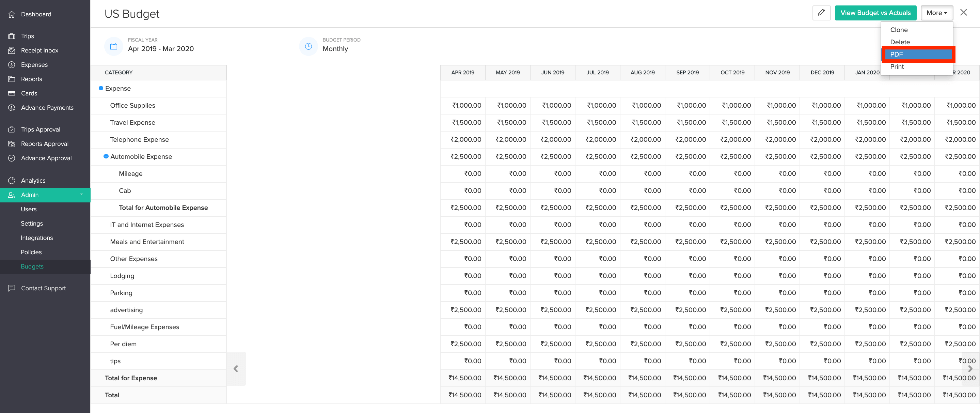This screenshot has height=413, width=980.
Task: Collapse the Expense category group
Action: [101, 88]
